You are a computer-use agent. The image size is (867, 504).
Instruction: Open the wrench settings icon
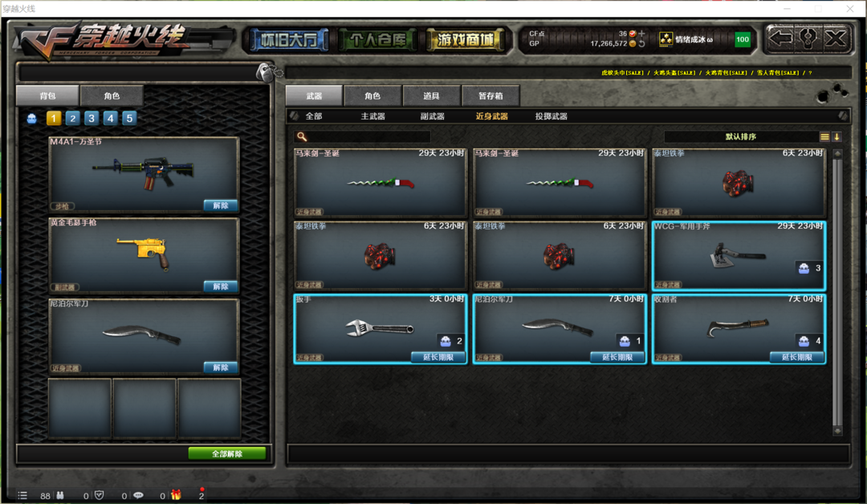click(x=808, y=39)
